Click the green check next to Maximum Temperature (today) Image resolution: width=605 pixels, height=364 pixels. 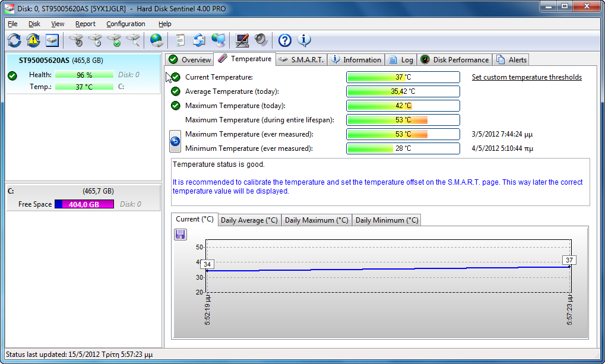tap(176, 106)
